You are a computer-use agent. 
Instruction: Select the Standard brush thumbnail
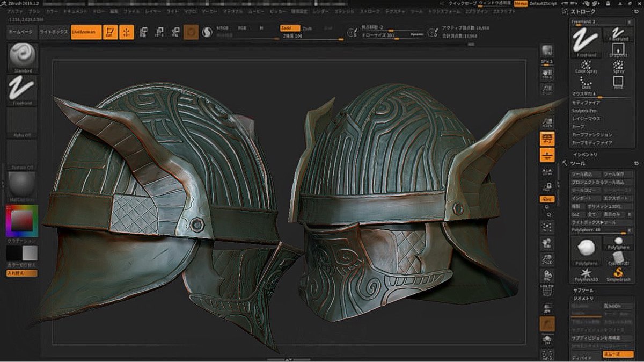[x=23, y=55]
